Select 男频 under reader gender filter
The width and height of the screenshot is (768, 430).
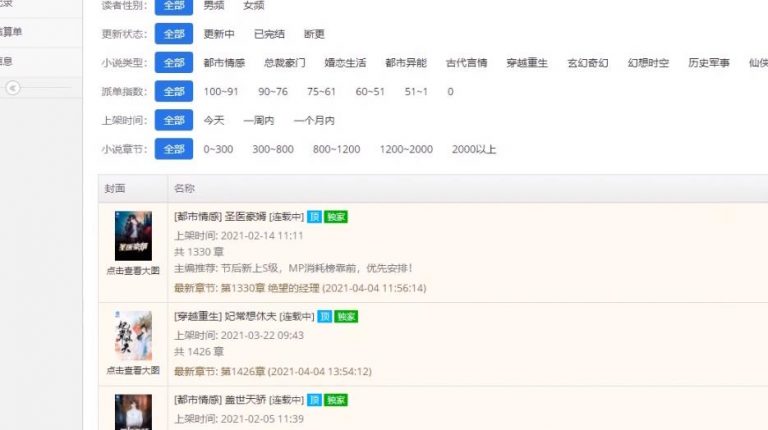(x=214, y=5)
